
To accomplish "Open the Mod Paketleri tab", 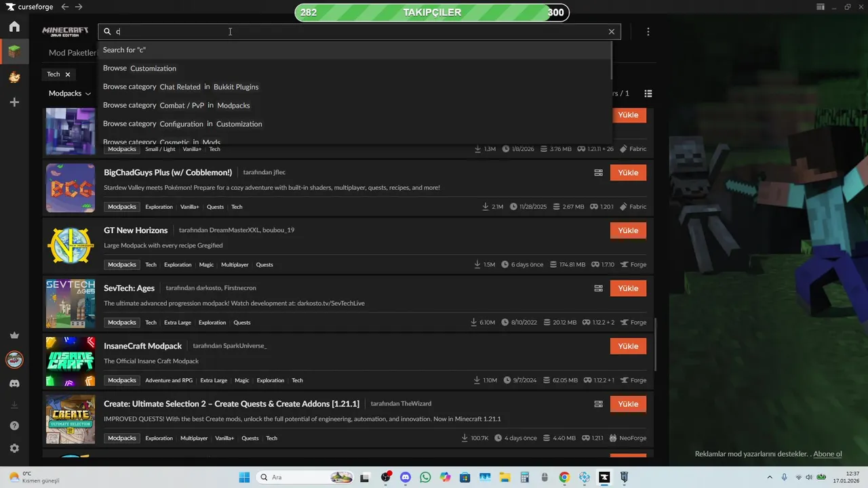I will coord(73,53).
